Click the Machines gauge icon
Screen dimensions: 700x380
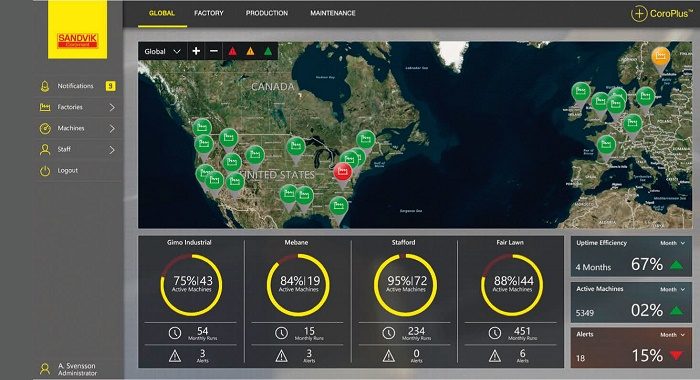click(x=45, y=129)
